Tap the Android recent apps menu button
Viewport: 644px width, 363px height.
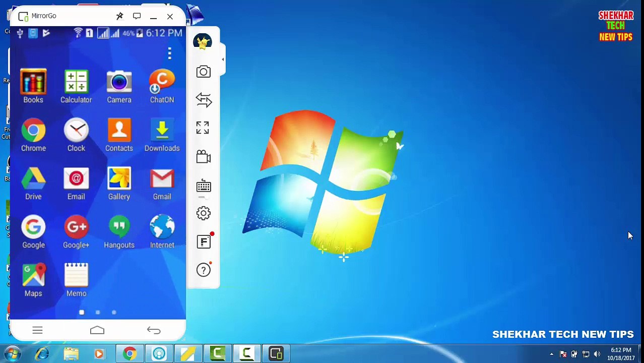(x=37, y=330)
